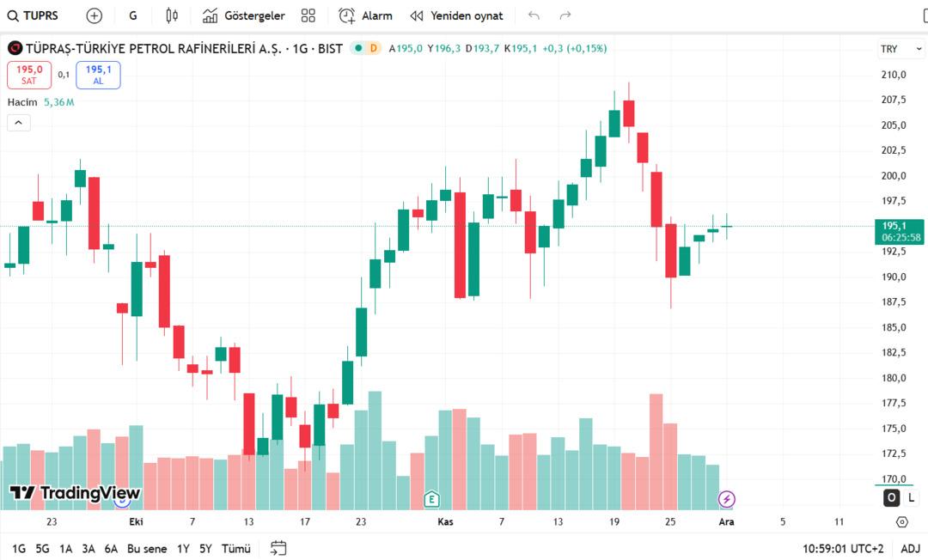Open the Göstergeler indicators menu
The height and width of the screenshot is (560, 928).
click(243, 15)
